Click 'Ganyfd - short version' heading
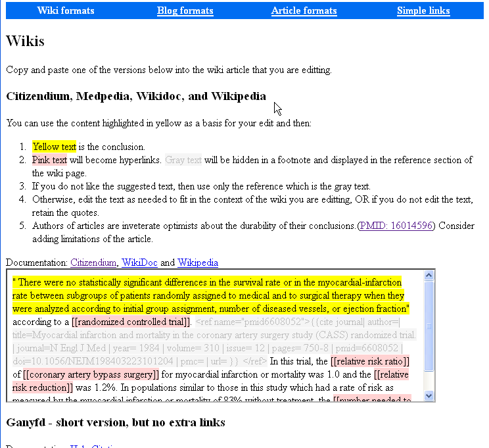 116,423
